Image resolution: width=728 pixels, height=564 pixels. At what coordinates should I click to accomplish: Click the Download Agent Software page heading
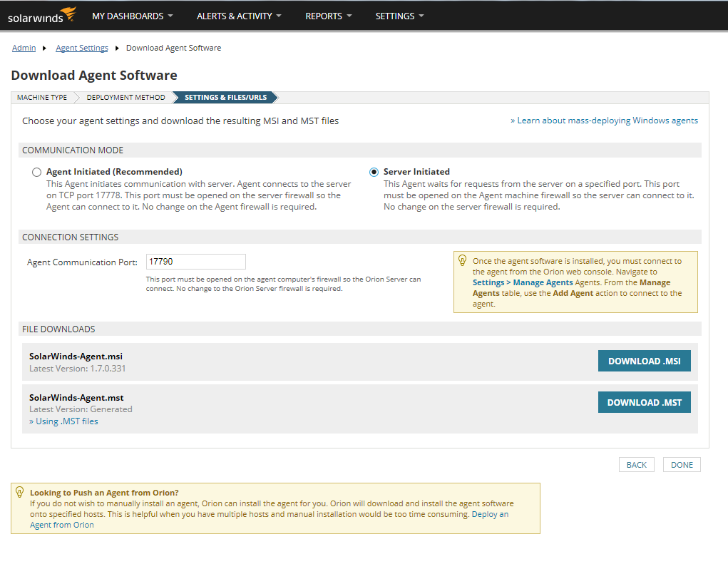click(x=94, y=75)
